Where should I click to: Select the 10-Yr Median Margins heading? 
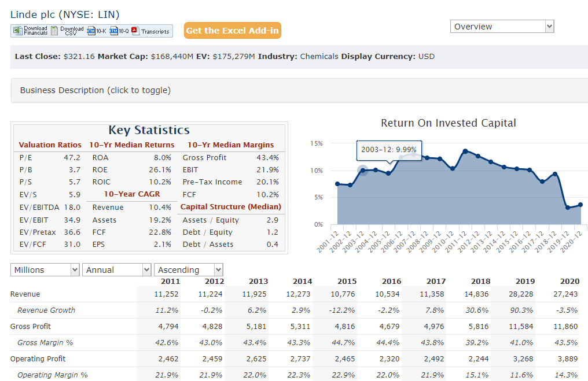point(230,145)
